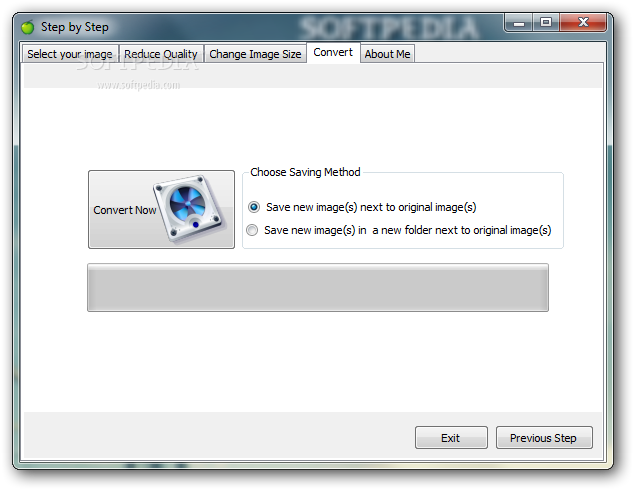
Task: Click the Choose Saving Method group label
Action: pos(305,172)
